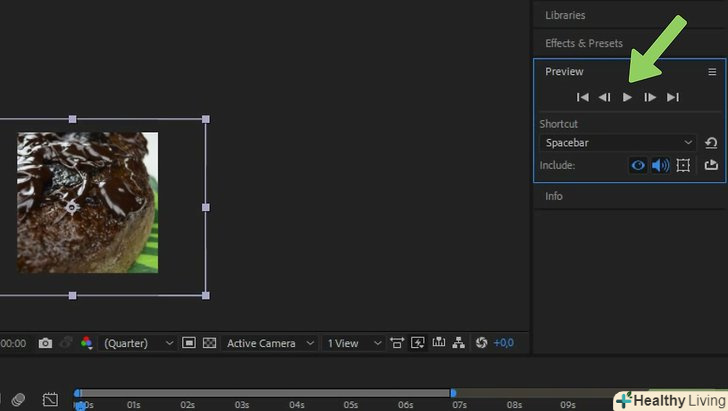Toggle pixel aspect ratio correction icon
The height and width of the screenshot is (411, 728).
pyautogui.click(x=396, y=343)
